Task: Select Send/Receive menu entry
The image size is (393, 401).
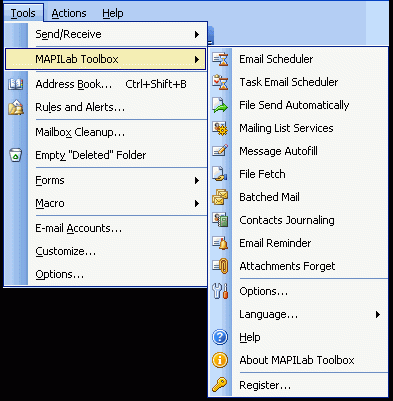Action: [106, 34]
